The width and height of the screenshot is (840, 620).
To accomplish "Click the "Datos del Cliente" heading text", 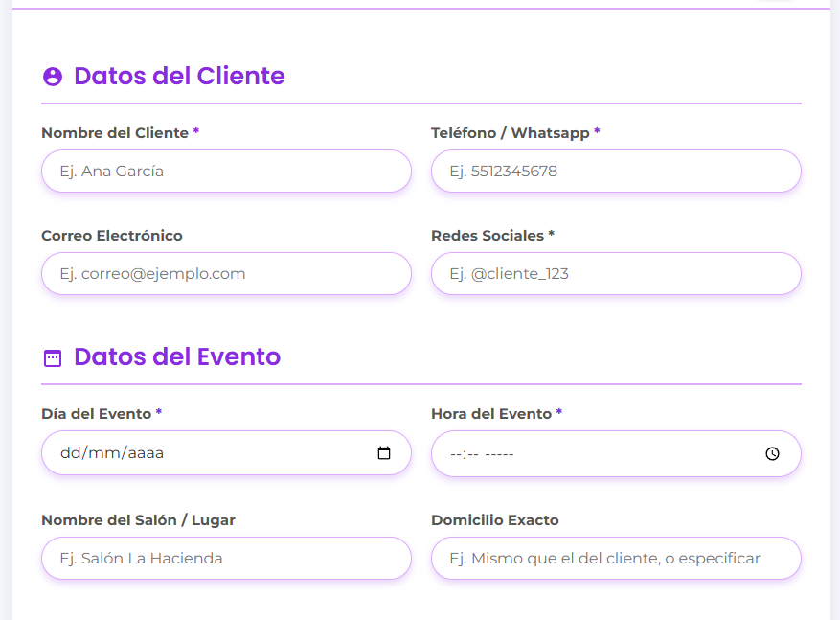I will [x=179, y=76].
